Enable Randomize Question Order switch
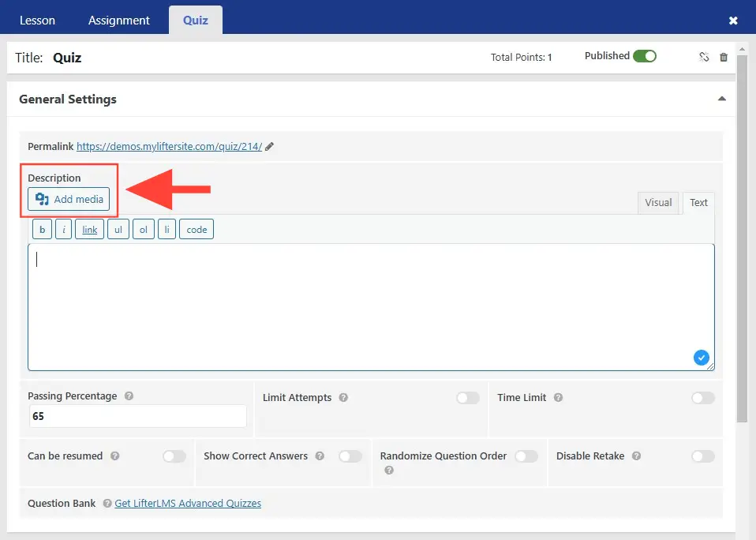The height and width of the screenshot is (540, 756). (526, 456)
